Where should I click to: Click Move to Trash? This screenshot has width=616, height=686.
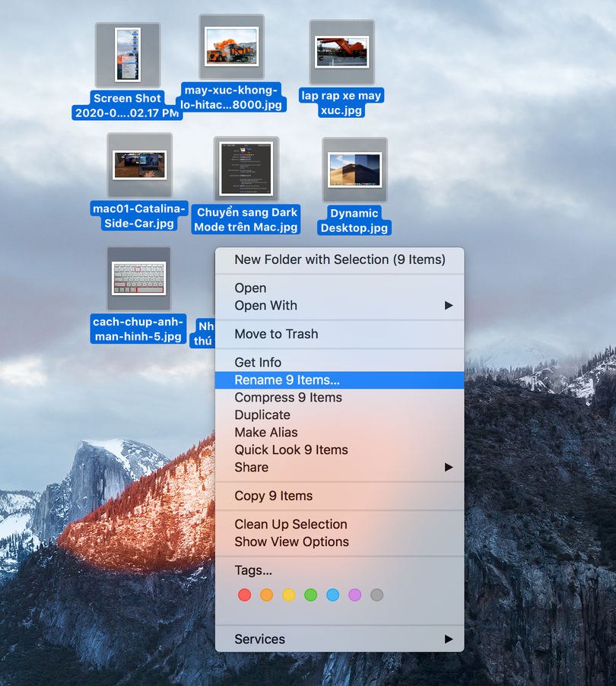point(276,334)
